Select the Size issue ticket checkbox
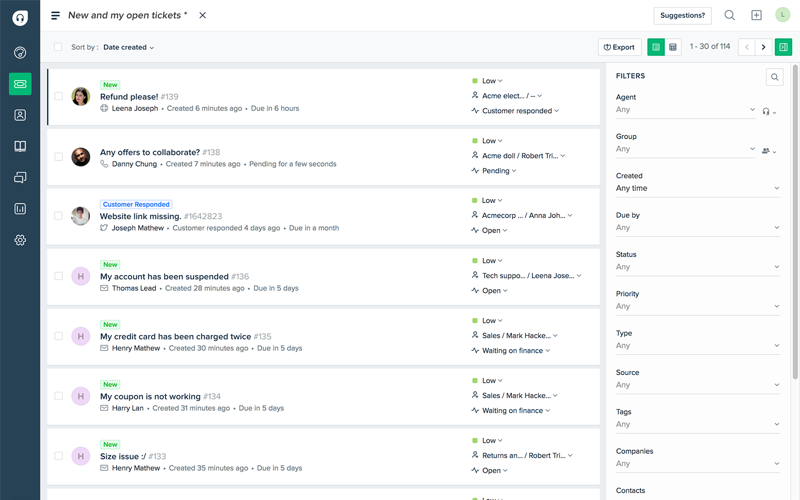Image resolution: width=800 pixels, height=500 pixels. click(x=59, y=456)
